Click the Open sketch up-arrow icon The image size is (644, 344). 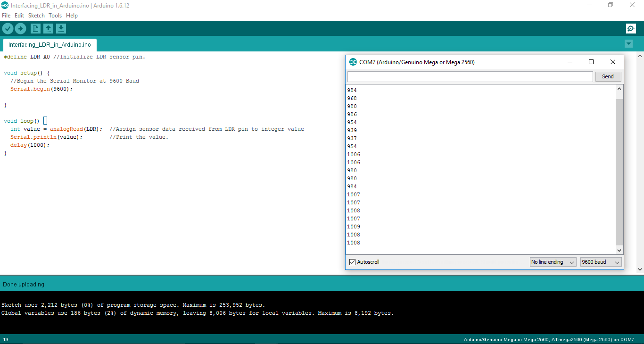[x=48, y=29]
